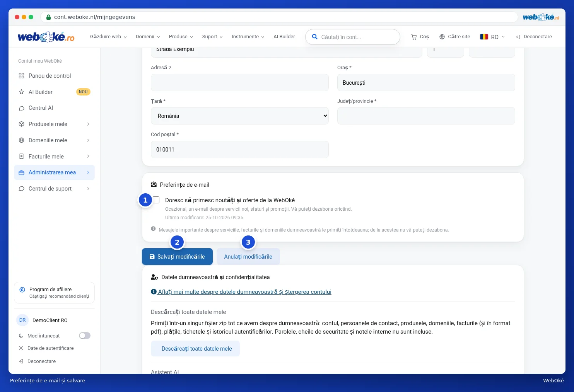Open AI Builder from the sidebar
The height and width of the screenshot is (392, 574).
click(x=54, y=92)
